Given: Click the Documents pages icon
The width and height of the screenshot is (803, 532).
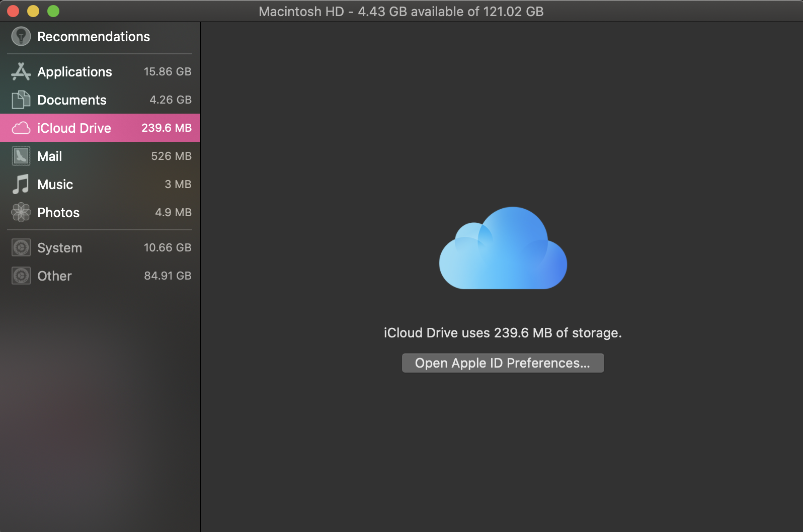Looking at the screenshot, I should 21,100.
